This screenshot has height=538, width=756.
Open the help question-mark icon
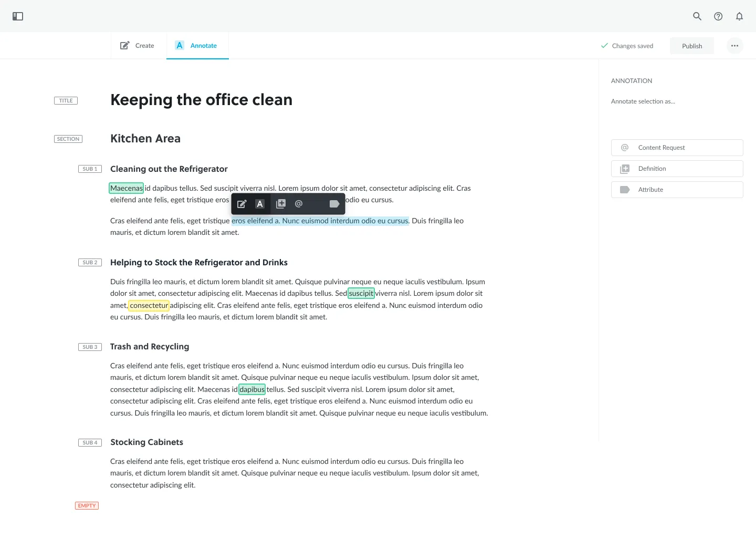[718, 16]
